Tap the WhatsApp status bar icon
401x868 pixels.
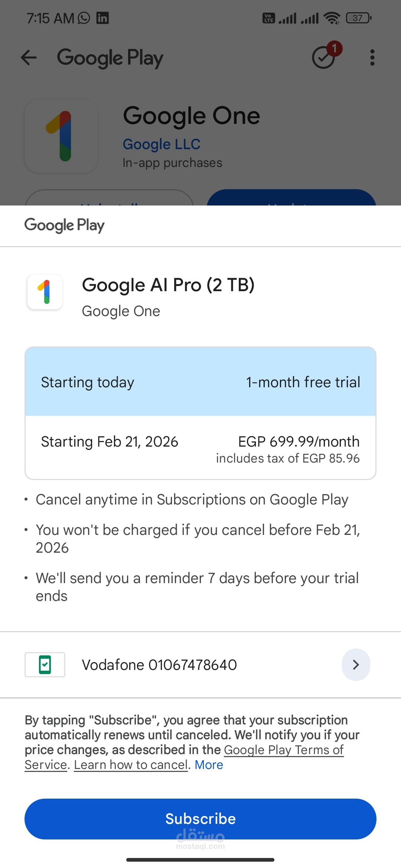pyautogui.click(x=84, y=18)
